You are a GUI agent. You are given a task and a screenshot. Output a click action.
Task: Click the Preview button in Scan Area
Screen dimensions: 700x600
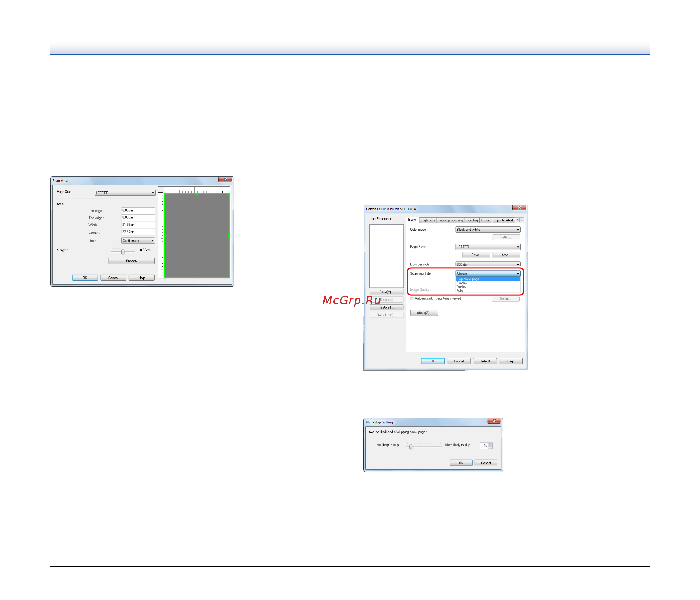click(131, 261)
